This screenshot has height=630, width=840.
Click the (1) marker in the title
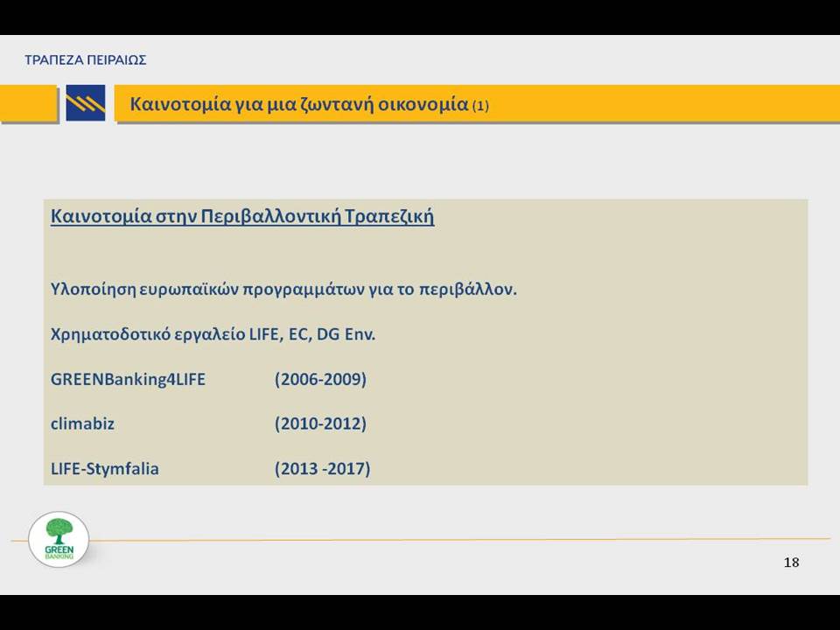pyautogui.click(x=480, y=106)
